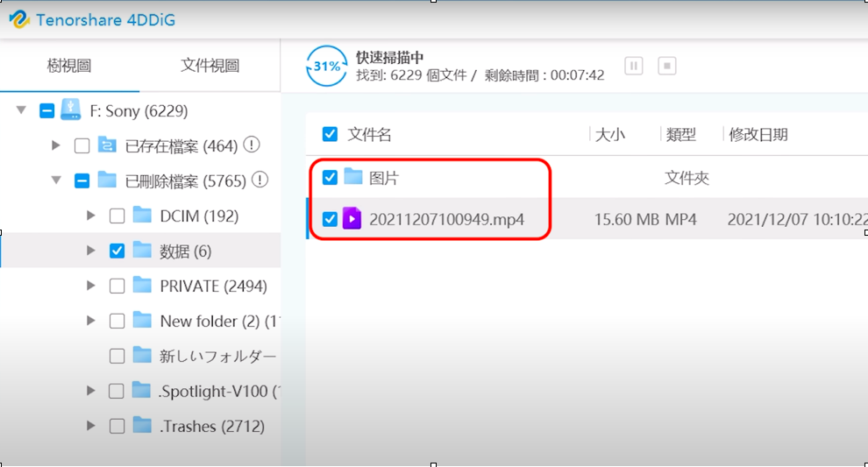This screenshot has width=868, height=467.
Task: Sort by the 類型 column header
Action: pos(681,134)
